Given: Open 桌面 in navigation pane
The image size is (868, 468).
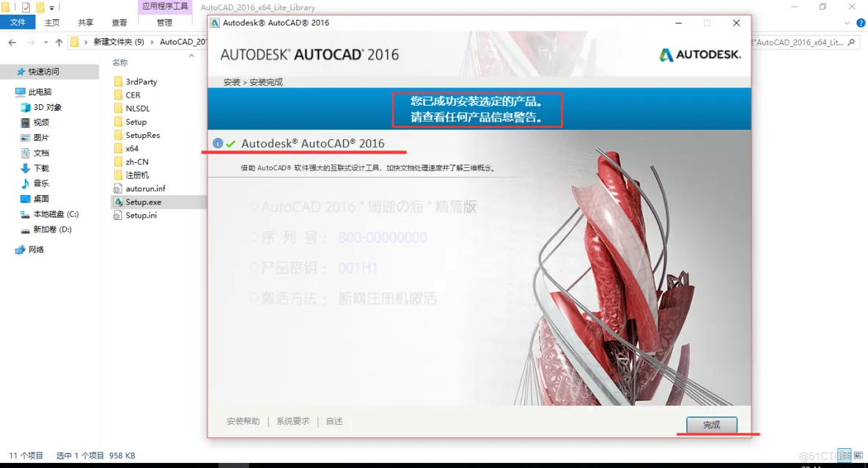Looking at the screenshot, I should [41, 198].
